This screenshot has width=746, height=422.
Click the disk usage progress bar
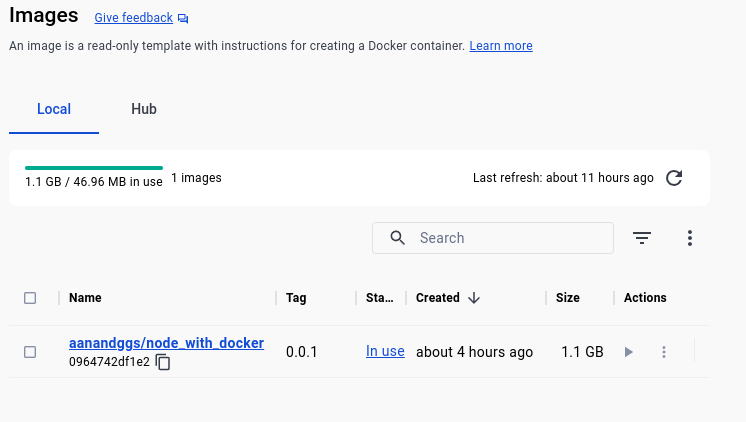coord(94,167)
